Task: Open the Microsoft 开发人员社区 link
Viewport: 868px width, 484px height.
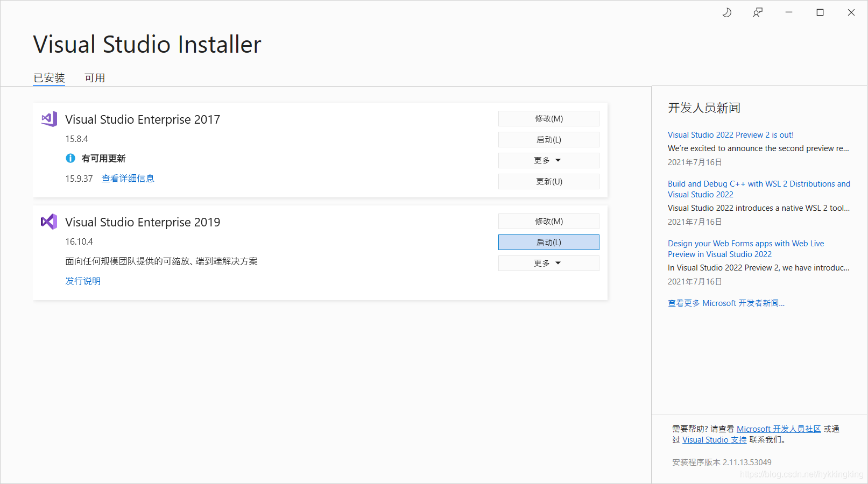Action: [x=779, y=429]
